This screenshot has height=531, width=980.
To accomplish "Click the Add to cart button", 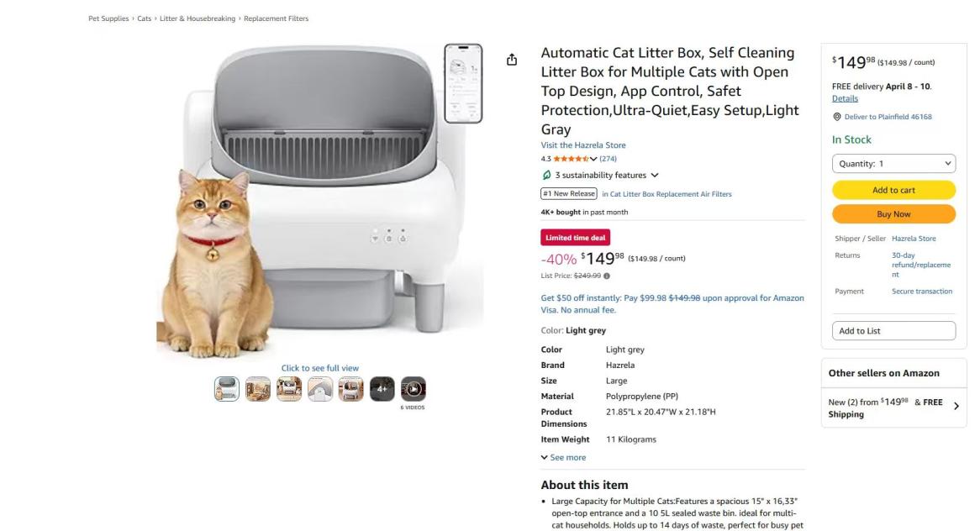I will pyautogui.click(x=893, y=190).
